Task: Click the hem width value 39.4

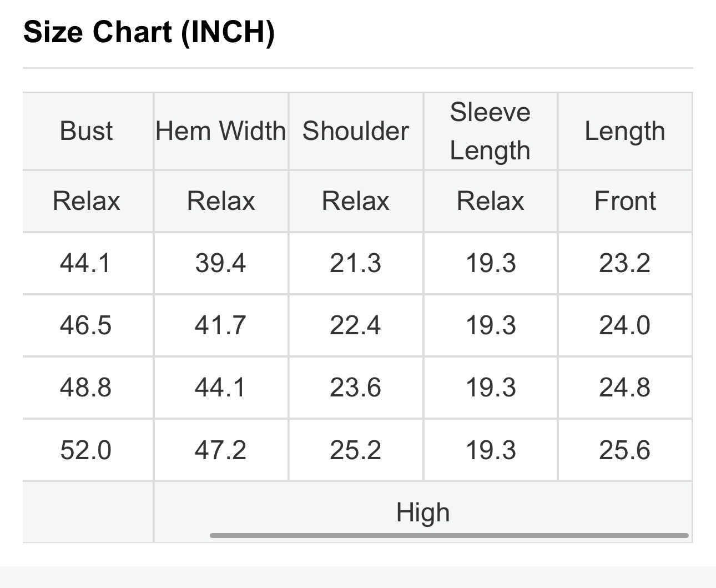Action: click(220, 263)
